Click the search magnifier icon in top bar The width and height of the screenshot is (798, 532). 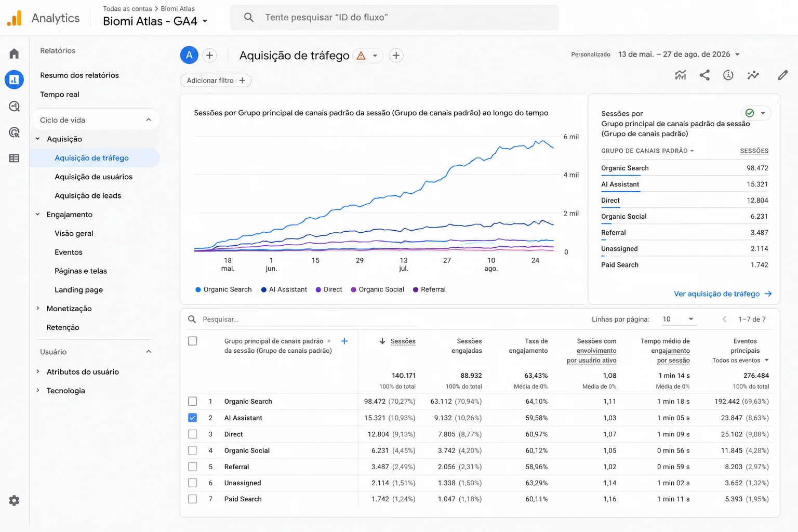click(x=249, y=18)
